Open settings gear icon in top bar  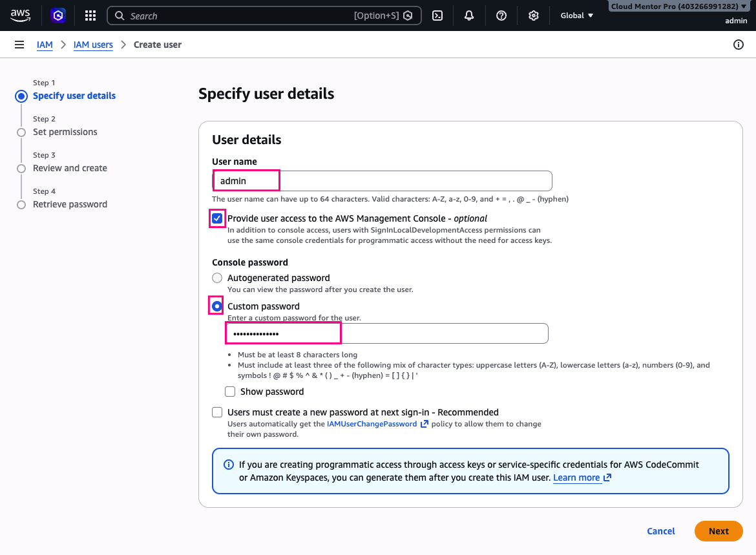(x=533, y=16)
